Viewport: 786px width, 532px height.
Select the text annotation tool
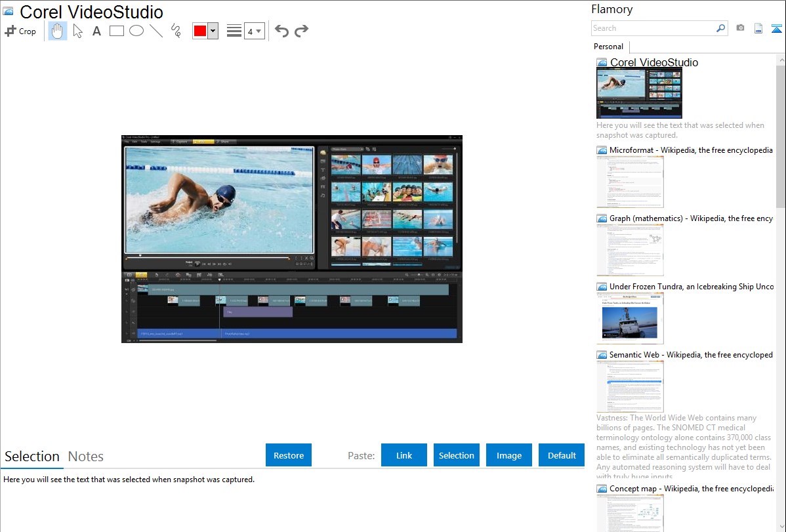(x=96, y=31)
